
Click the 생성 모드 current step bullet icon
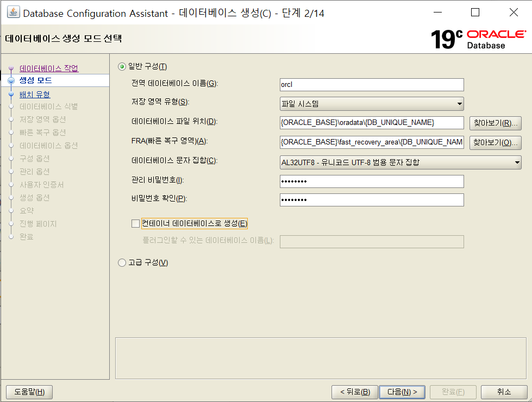click(11, 80)
